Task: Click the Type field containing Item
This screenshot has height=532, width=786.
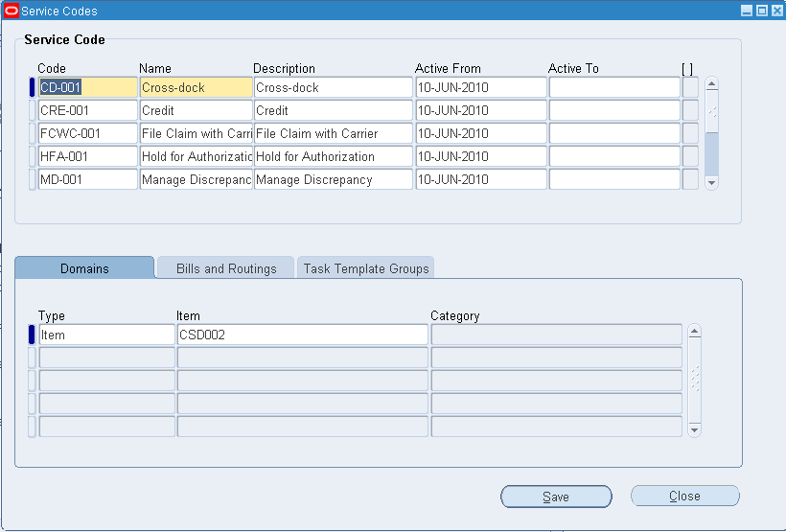Action: [x=106, y=335]
